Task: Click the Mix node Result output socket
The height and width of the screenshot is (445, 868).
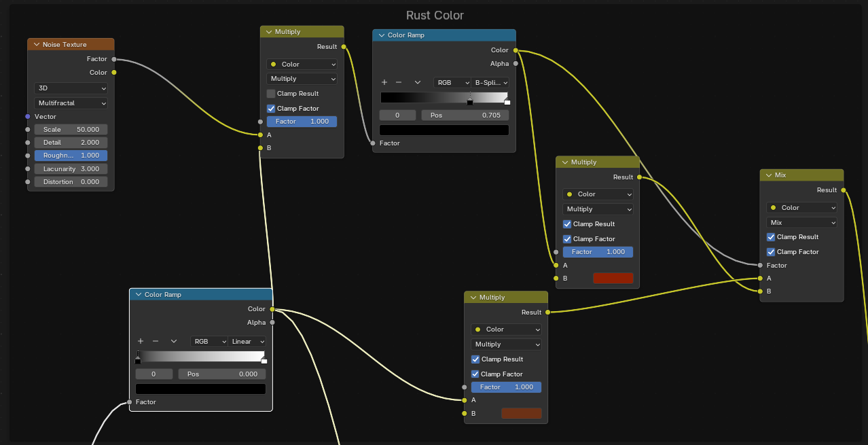Action: pyautogui.click(x=844, y=190)
